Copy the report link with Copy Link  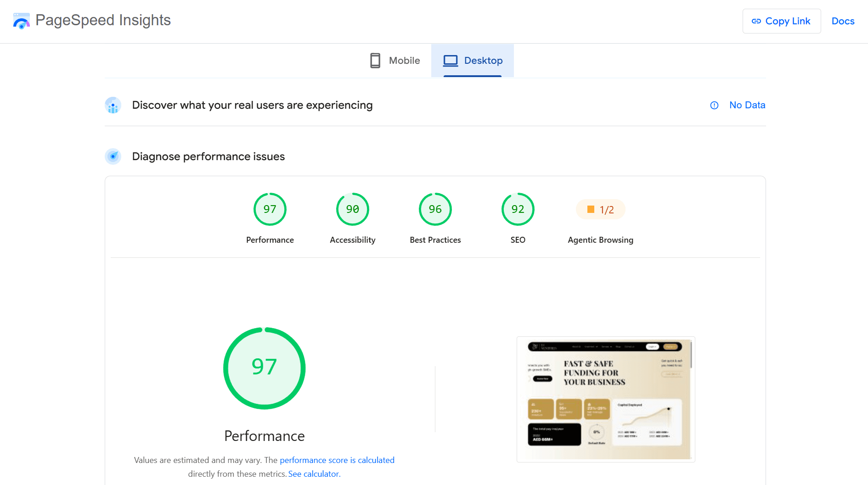coord(781,21)
